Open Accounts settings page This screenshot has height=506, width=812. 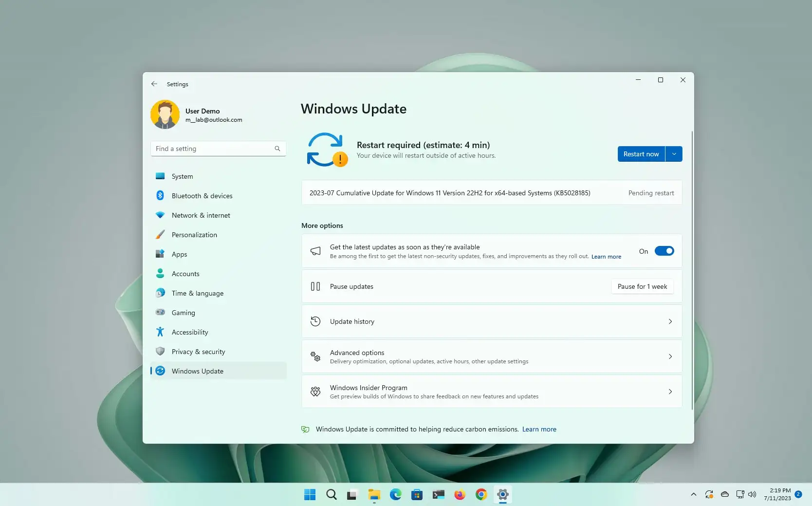click(x=219, y=274)
